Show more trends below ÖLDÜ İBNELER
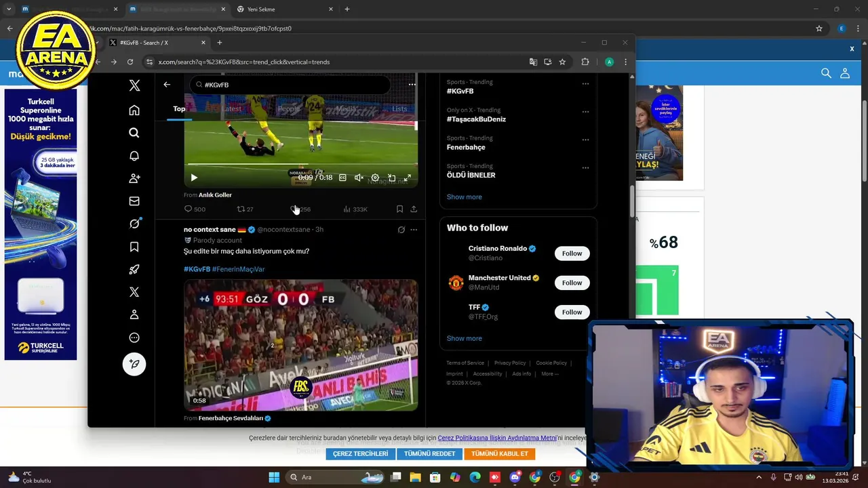The width and height of the screenshot is (868, 488). pos(464,197)
